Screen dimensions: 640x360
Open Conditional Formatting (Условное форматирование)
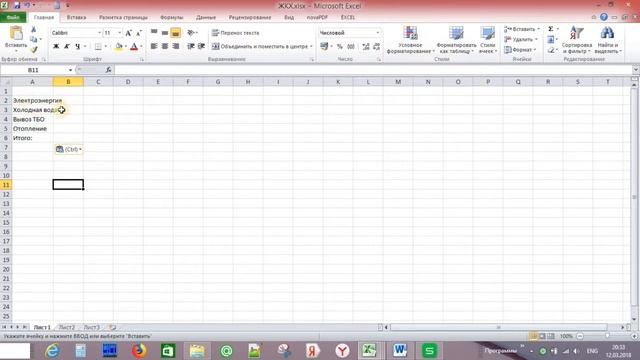click(410, 40)
